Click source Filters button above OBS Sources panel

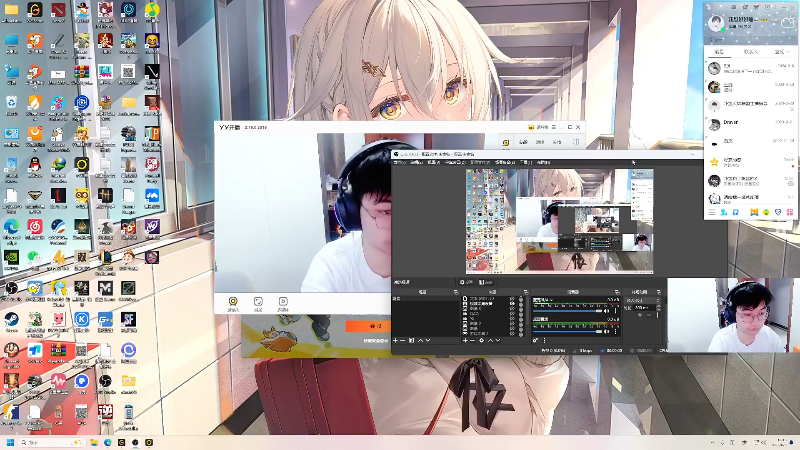(486, 282)
